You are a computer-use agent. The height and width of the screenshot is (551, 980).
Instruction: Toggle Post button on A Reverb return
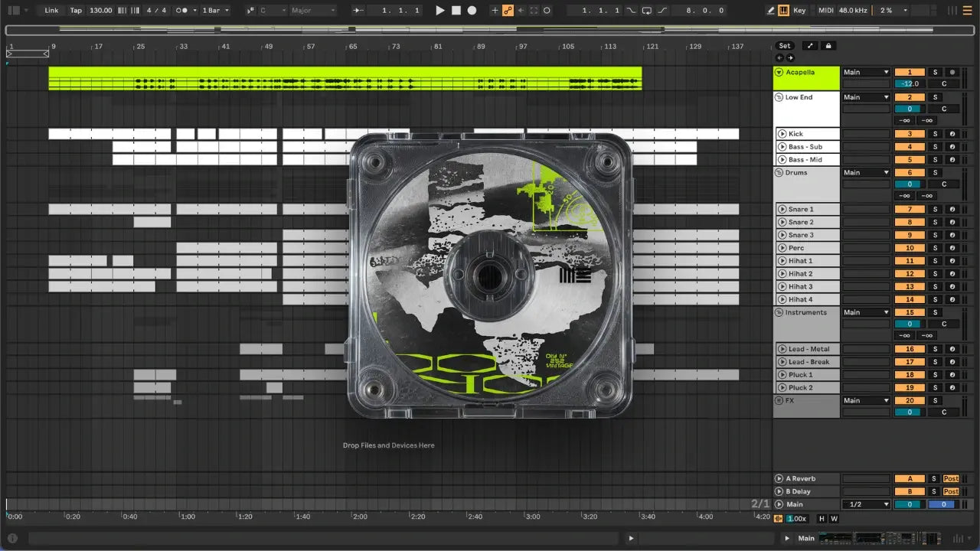(951, 478)
